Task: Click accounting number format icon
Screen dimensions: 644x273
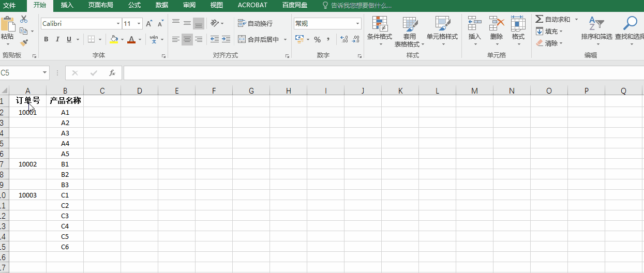Action: coord(299,39)
